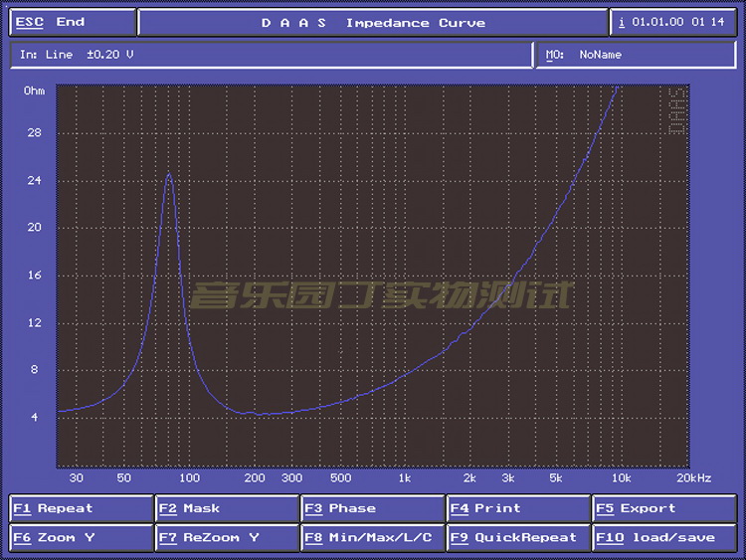Click the 12 Ohm axis label
The image size is (746, 560).
(x=34, y=323)
